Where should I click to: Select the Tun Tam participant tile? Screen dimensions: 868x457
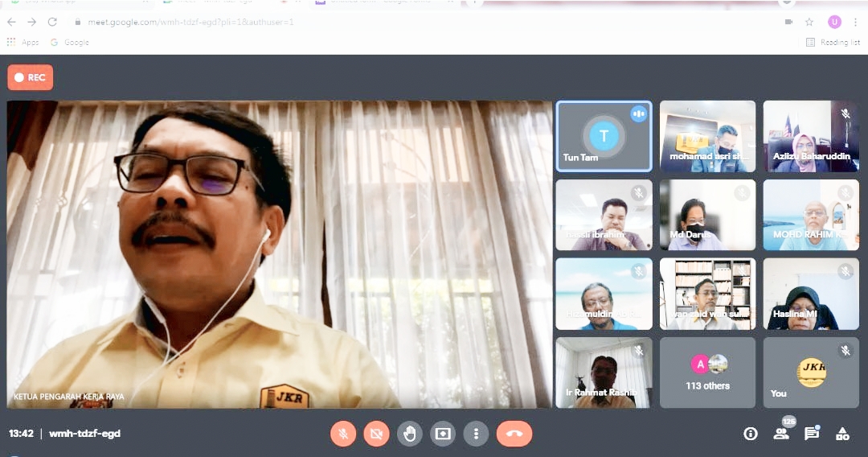tap(604, 136)
